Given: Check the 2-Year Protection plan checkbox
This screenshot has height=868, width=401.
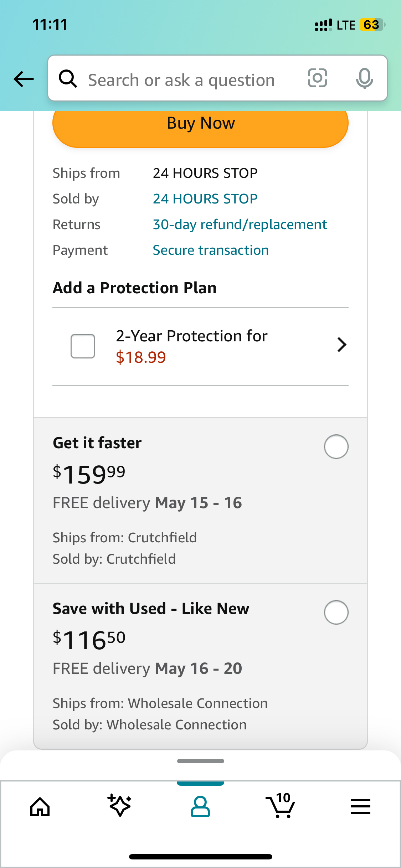Looking at the screenshot, I should point(83,346).
